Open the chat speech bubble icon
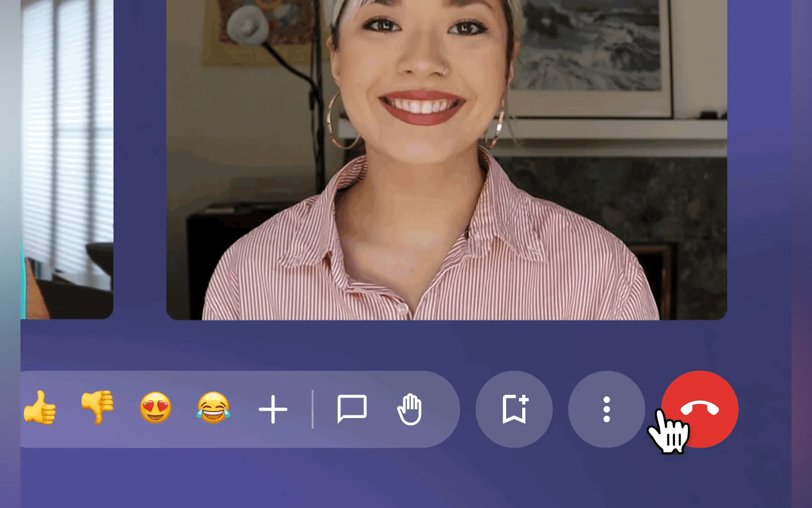Viewport: 812px width, 508px height. point(352,409)
